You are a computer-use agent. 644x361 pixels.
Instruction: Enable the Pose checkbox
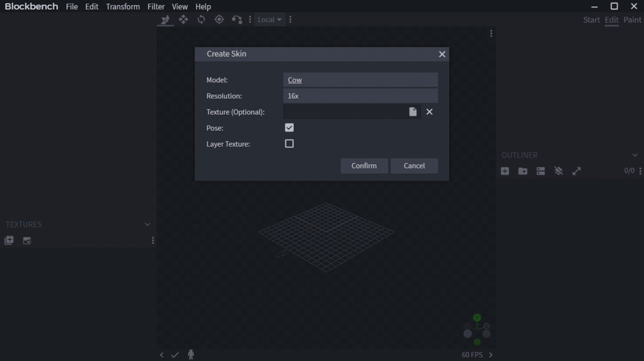[289, 128]
